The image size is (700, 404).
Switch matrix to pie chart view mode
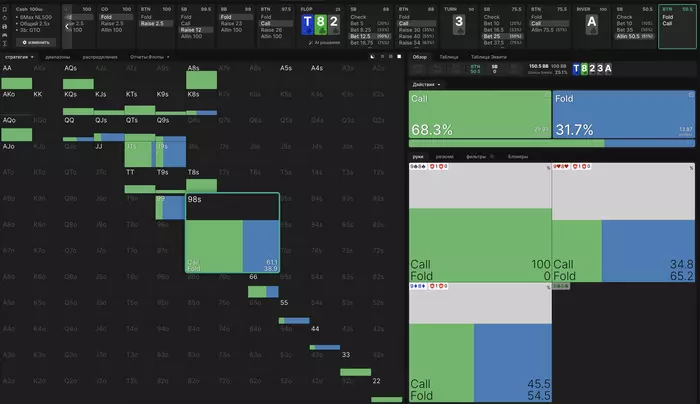click(x=372, y=57)
